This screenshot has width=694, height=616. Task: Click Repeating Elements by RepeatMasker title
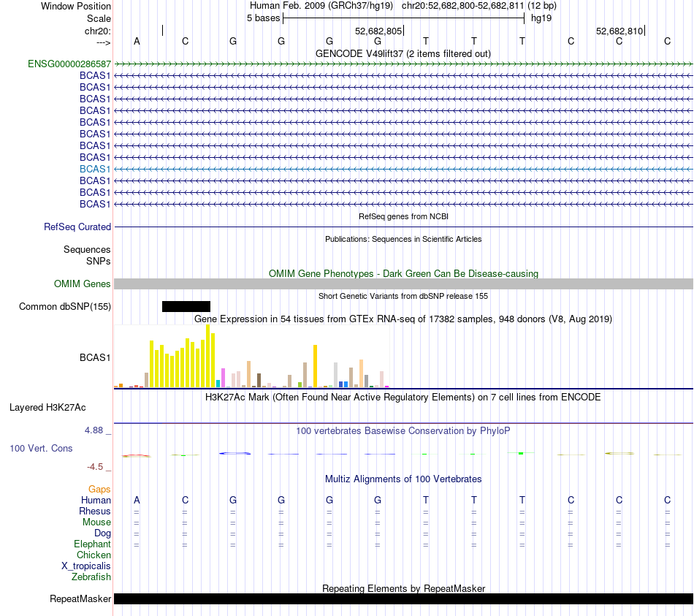coord(403,588)
